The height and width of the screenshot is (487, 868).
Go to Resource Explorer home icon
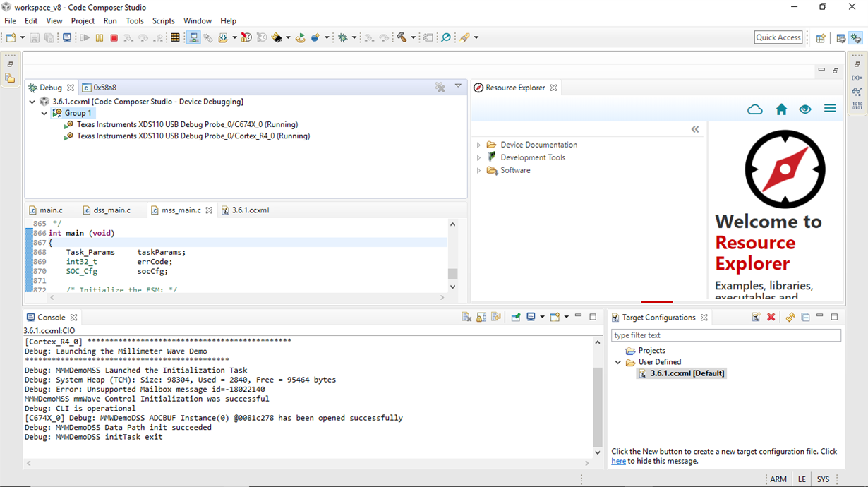click(x=781, y=109)
